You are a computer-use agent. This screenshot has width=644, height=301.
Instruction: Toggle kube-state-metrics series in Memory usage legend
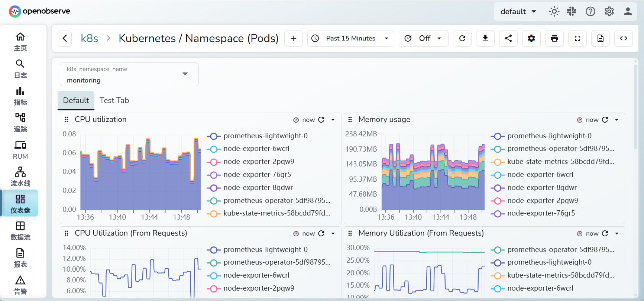click(x=560, y=162)
